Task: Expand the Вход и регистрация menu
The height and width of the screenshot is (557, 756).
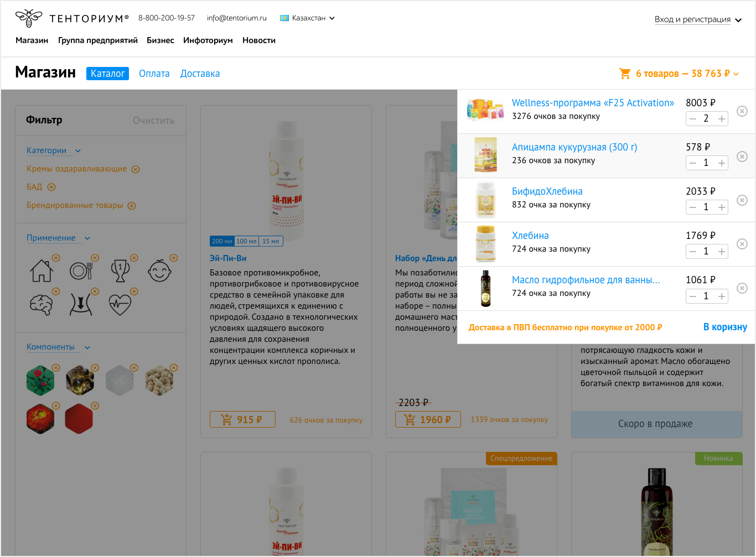Action: (x=697, y=19)
